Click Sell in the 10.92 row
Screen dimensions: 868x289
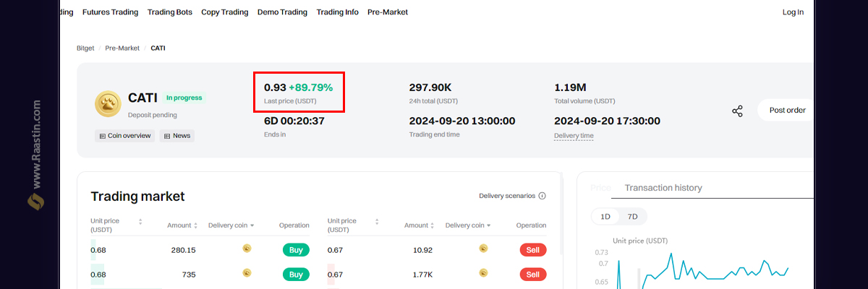coord(533,250)
